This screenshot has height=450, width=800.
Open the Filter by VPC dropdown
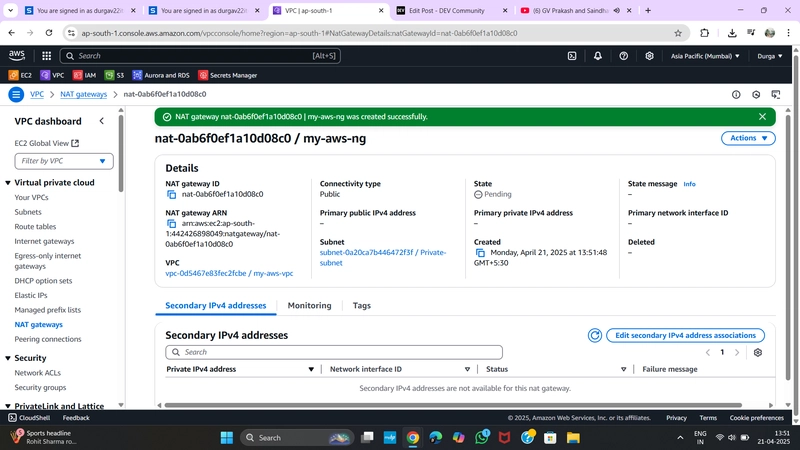point(64,161)
